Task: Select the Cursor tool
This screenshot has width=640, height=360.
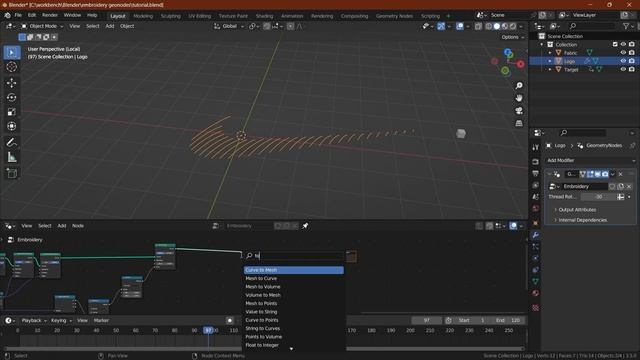Action: click(x=11, y=67)
